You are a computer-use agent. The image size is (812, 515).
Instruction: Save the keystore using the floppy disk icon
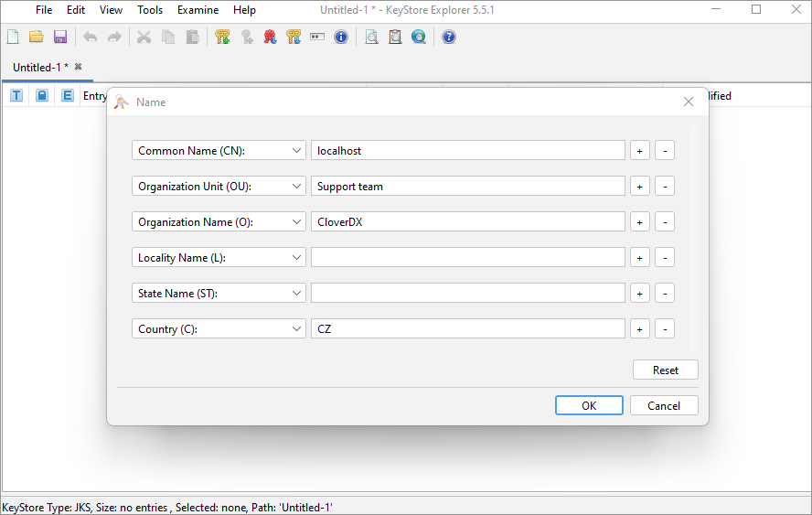point(60,38)
